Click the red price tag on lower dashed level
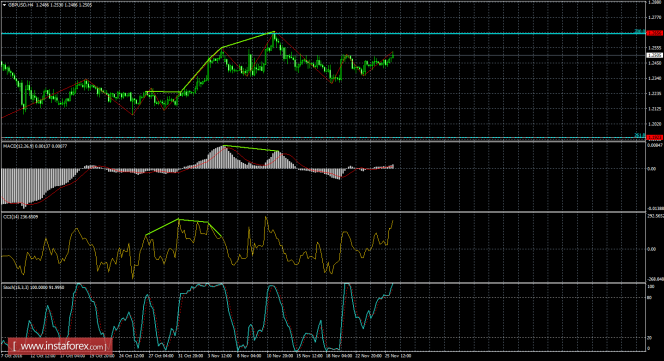This screenshot has width=664, height=361. [x=655, y=137]
